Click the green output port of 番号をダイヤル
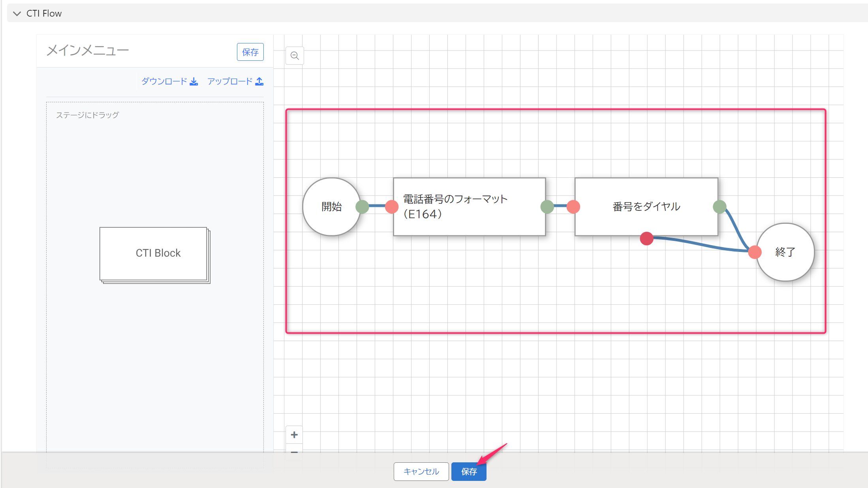Viewport: 868px width, 488px height. click(x=720, y=206)
